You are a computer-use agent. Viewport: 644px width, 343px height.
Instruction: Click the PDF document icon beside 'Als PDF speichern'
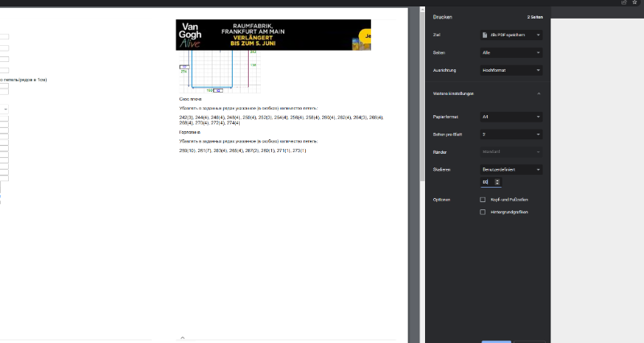483,35
